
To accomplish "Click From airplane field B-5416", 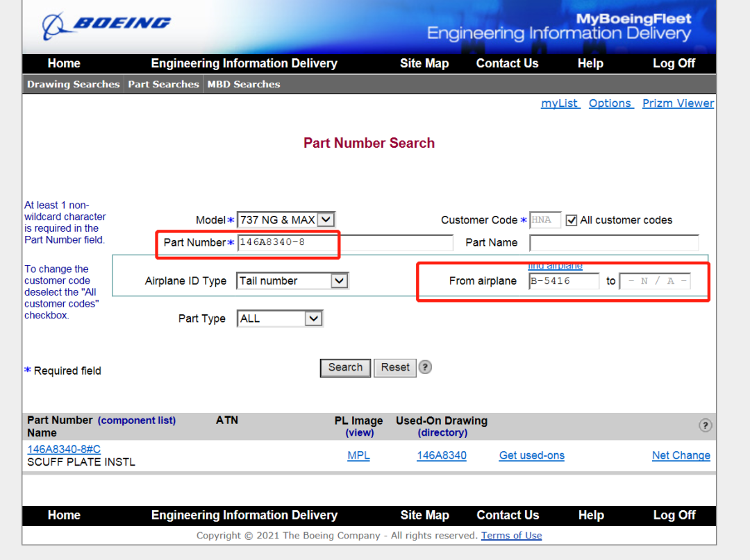I will tap(563, 281).
